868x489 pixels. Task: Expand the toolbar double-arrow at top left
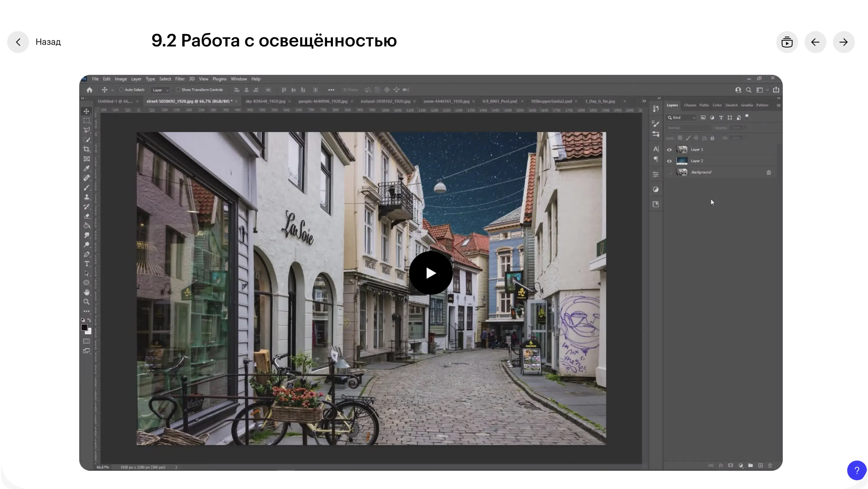tap(83, 98)
